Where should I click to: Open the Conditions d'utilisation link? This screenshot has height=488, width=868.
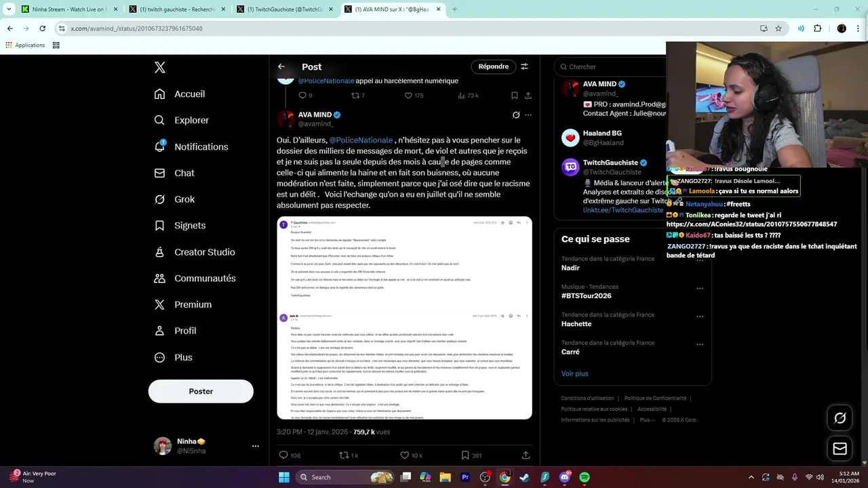tap(587, 399)
